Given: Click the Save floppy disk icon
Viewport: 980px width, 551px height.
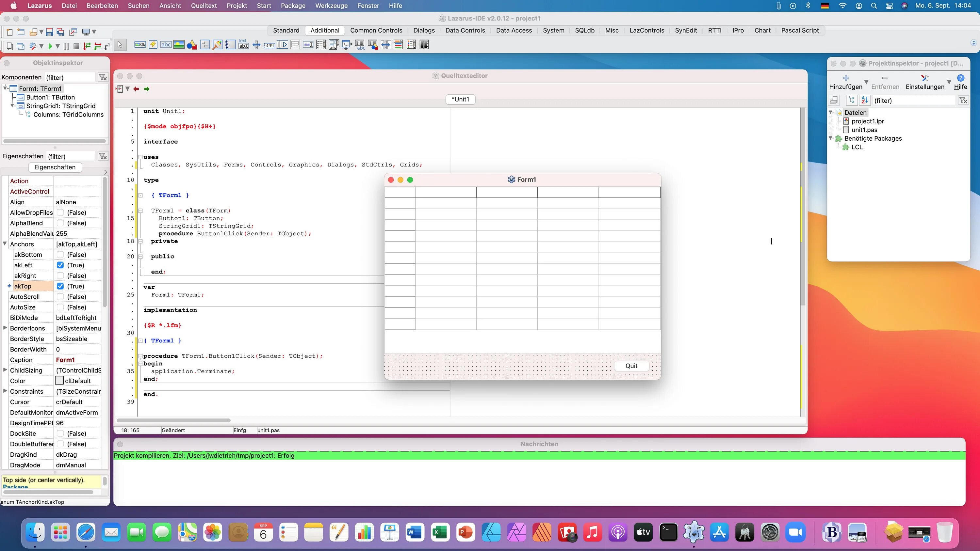Looking at the screenshot, I should 49,32.
